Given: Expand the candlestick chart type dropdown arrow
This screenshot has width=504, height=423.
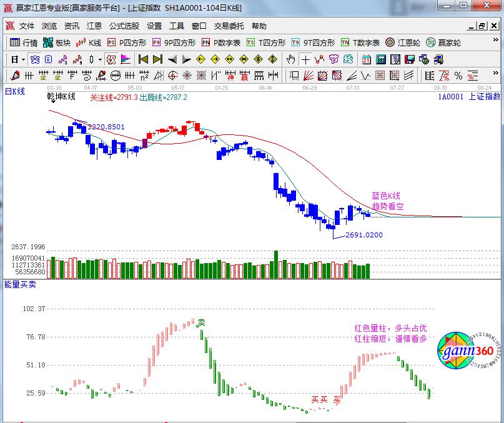Looking at the screenshot, I should [x=101, y=59].
